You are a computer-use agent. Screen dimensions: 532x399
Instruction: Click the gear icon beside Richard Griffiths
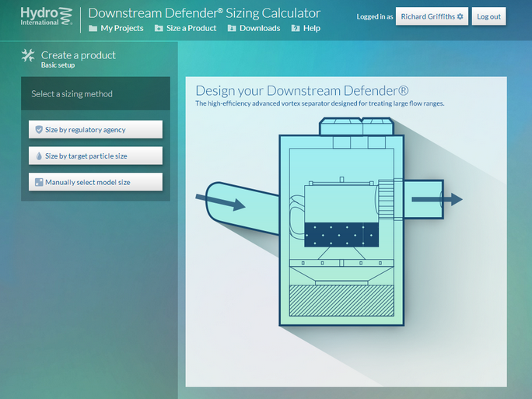click(460, 16)
